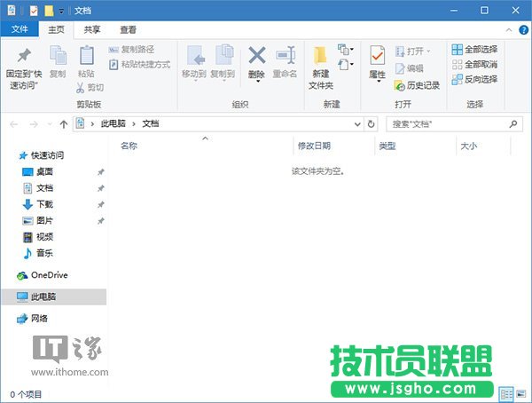532x403 pixels.
Task: Open Videos (视频) in the sidebar
Action: pos(38,237)
